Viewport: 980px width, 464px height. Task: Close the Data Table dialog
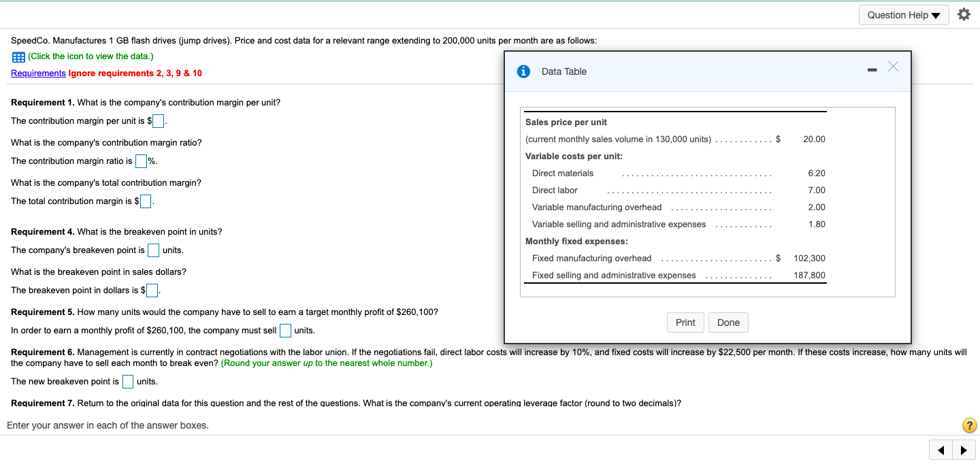893,67
